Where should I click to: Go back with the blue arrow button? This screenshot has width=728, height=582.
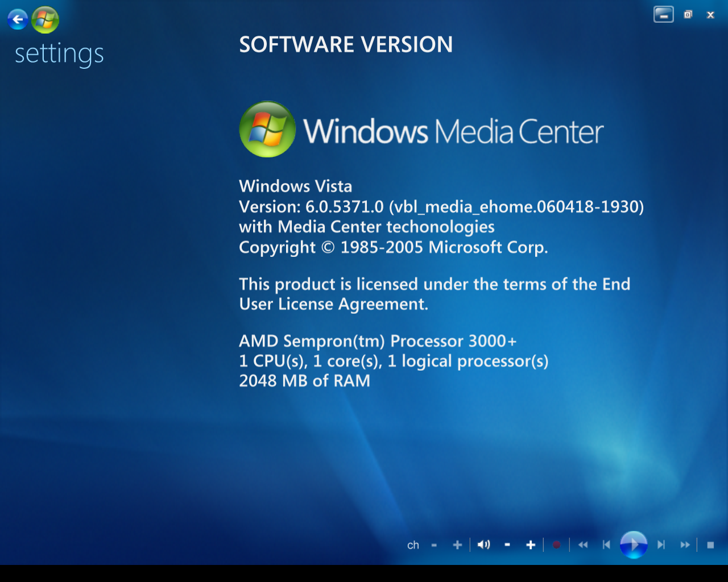tap(18, 20)
